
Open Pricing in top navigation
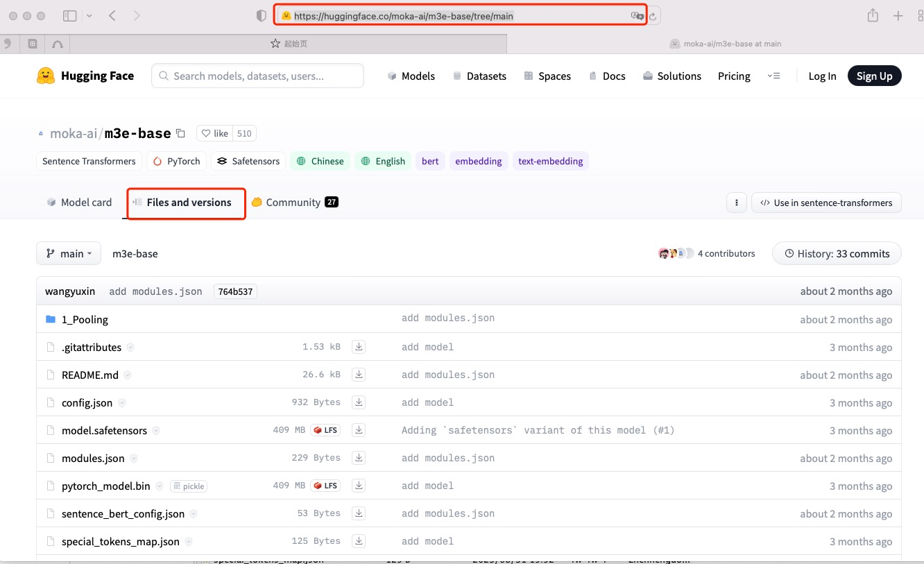click(734, 76)
